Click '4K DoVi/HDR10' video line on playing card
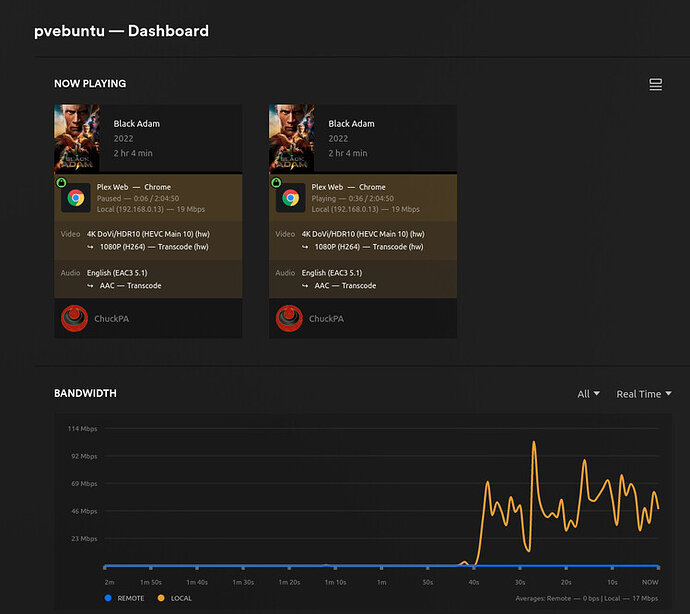The width and height of the screenshot is (690, 614). (x=363, y=234)
